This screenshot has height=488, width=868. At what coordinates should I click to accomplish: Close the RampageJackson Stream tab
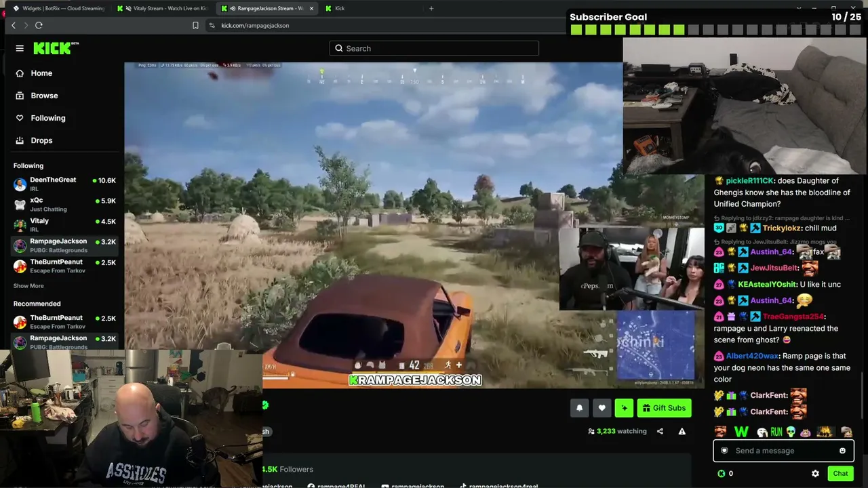coord(312,8)
